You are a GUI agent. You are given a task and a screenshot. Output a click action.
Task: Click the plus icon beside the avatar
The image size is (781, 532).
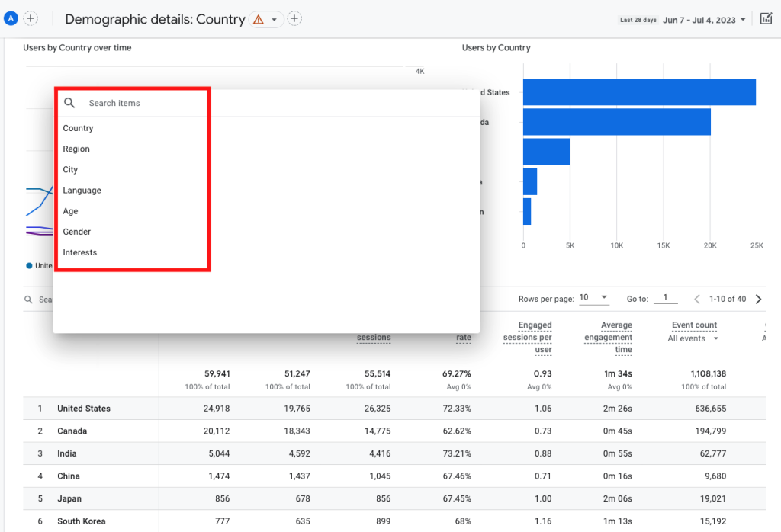click(x=31, y=18)
